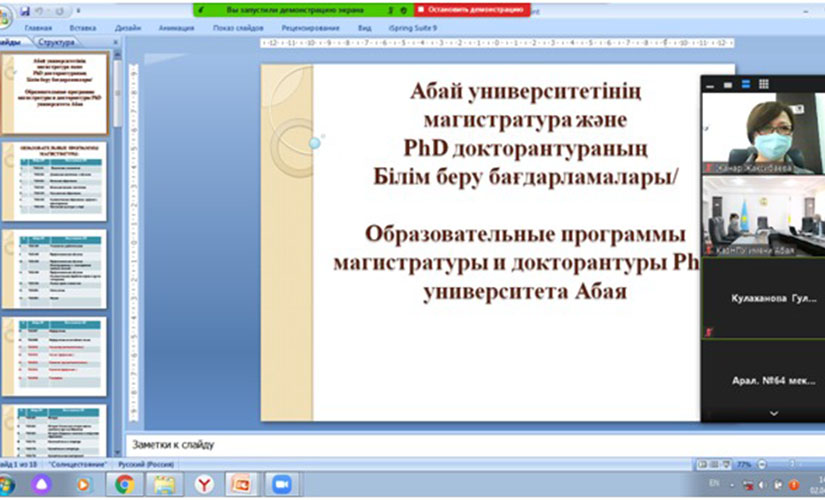Select slide 2 thumbnail with magistratura table
The height and width of the screenshot is (500, 825).
pos(55,181)
